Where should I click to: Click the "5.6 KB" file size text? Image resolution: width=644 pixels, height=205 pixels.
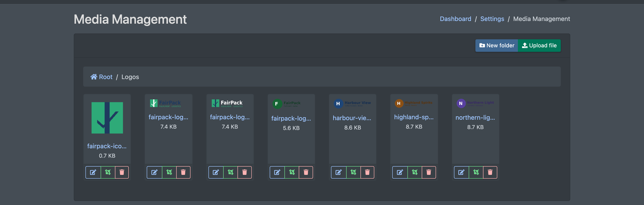291,128
